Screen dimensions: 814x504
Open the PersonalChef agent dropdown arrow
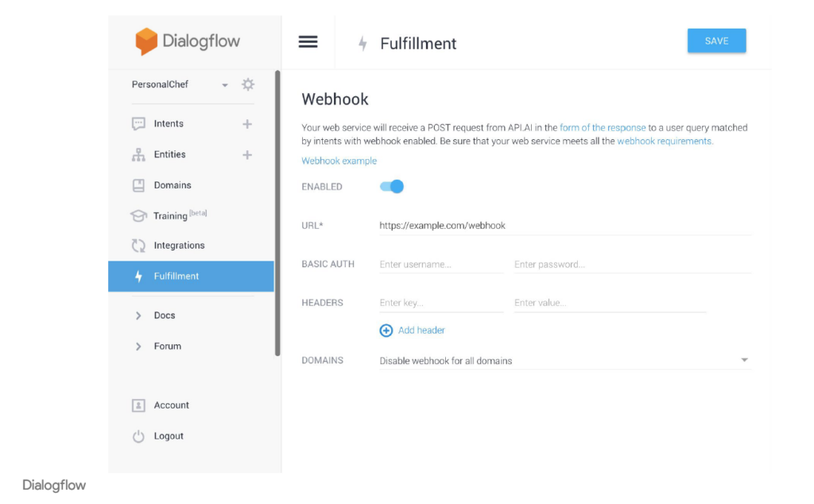point(225,85)
